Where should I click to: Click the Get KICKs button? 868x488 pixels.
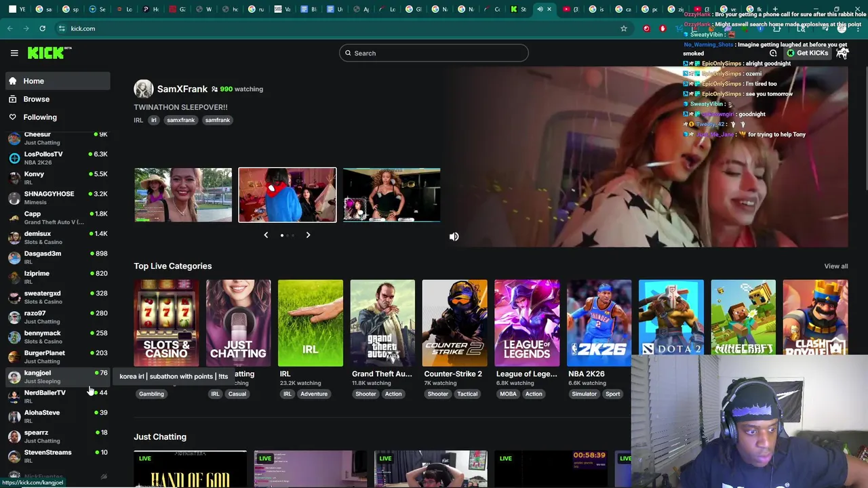click(x=807, y=53)
